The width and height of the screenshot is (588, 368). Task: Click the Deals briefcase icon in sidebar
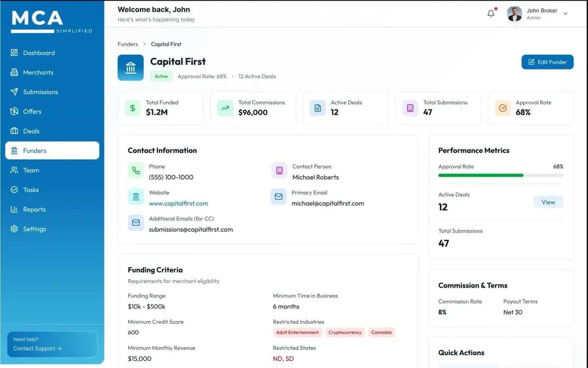(x=14, y=131)
